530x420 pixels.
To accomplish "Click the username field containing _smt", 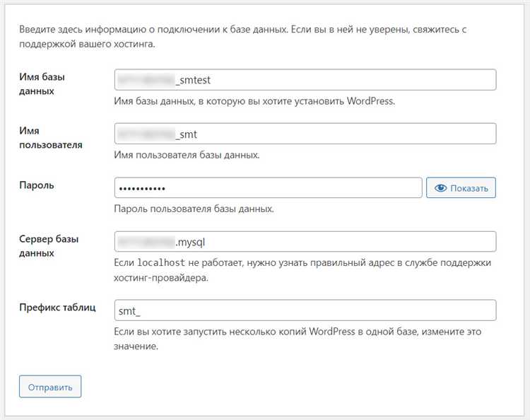I will (305, 134).
